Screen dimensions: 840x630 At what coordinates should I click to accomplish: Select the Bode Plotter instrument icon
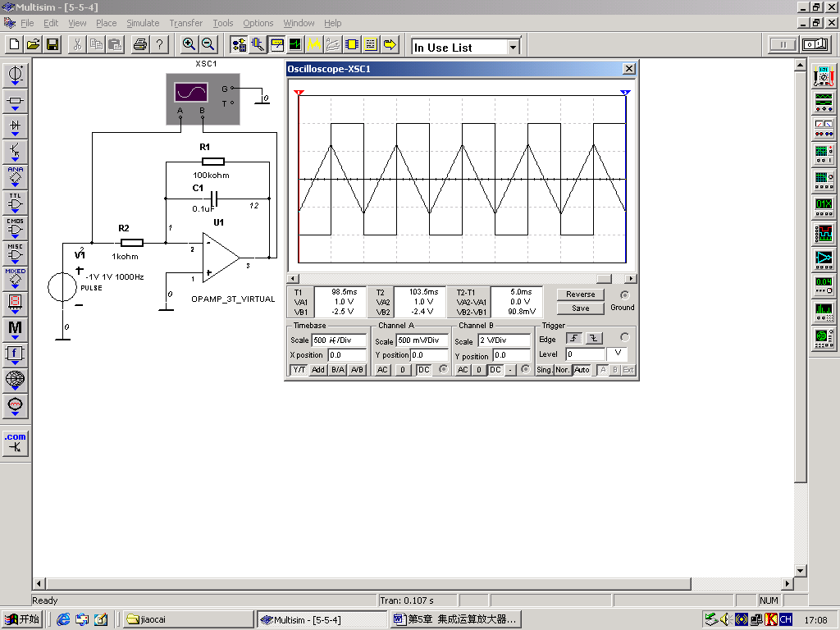coord(824,180)
